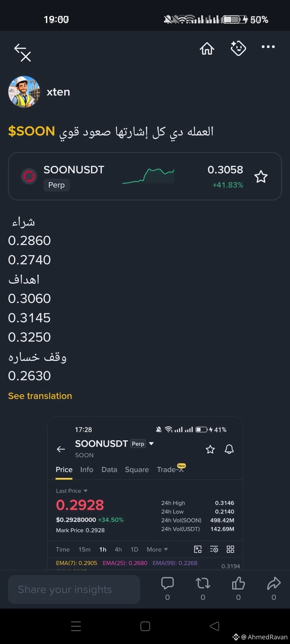This screenshot has height=644, width=290.
Task: Open the SOONUSDT Perp price card
Action: 145,176
